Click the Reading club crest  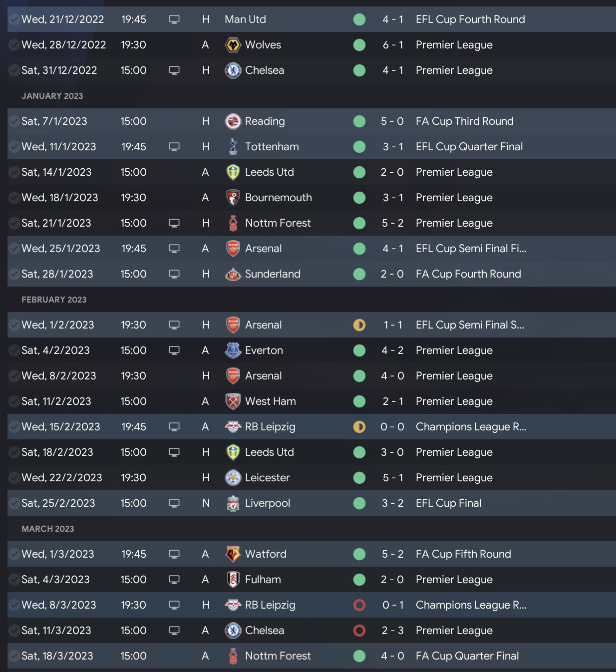pos(233,121)
